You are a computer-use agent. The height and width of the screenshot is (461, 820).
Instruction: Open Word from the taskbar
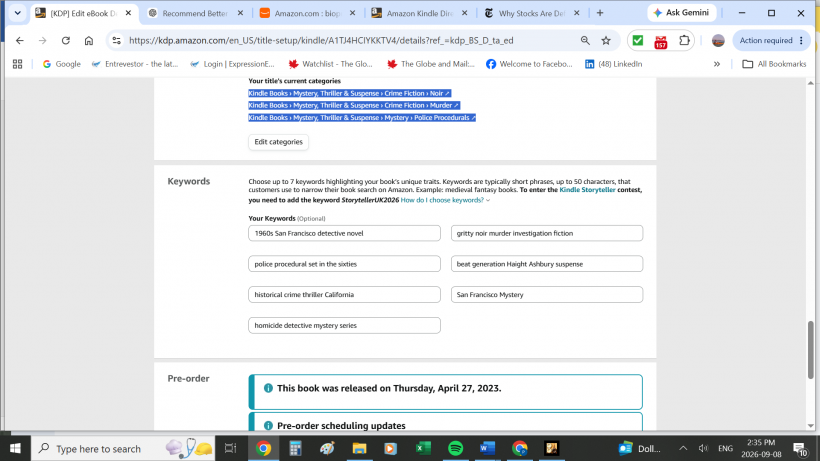(x=487, y=448)
